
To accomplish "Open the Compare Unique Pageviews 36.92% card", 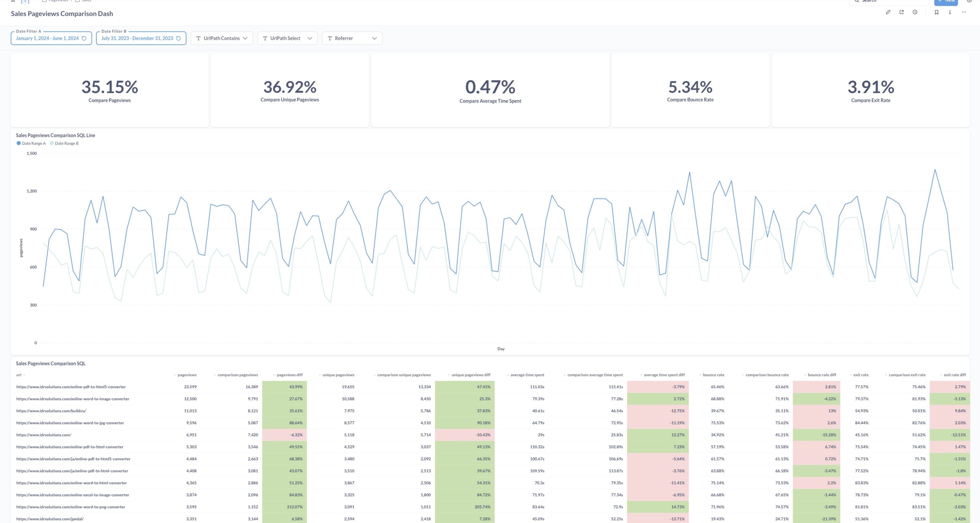I will [290, 90].
